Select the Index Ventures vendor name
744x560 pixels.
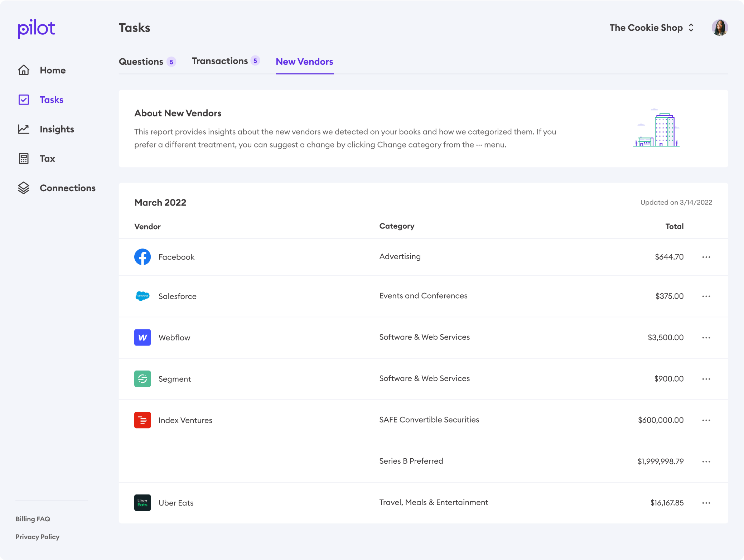[185, 420]
